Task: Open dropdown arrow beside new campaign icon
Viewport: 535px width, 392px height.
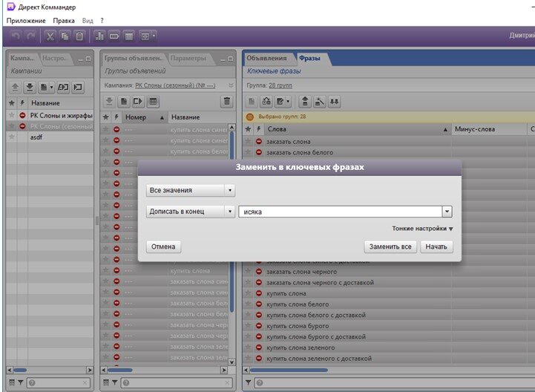Action: pos(51,88)
